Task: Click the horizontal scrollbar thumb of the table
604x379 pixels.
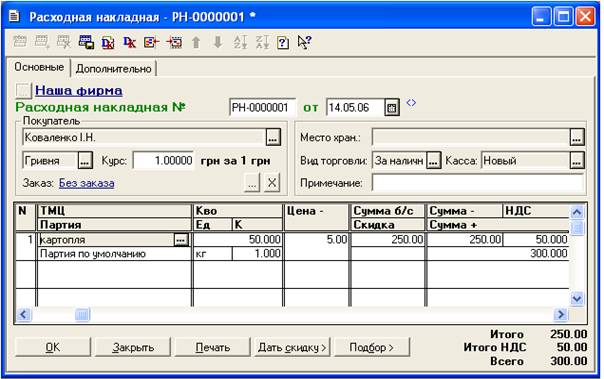Action: pos(82,315)
